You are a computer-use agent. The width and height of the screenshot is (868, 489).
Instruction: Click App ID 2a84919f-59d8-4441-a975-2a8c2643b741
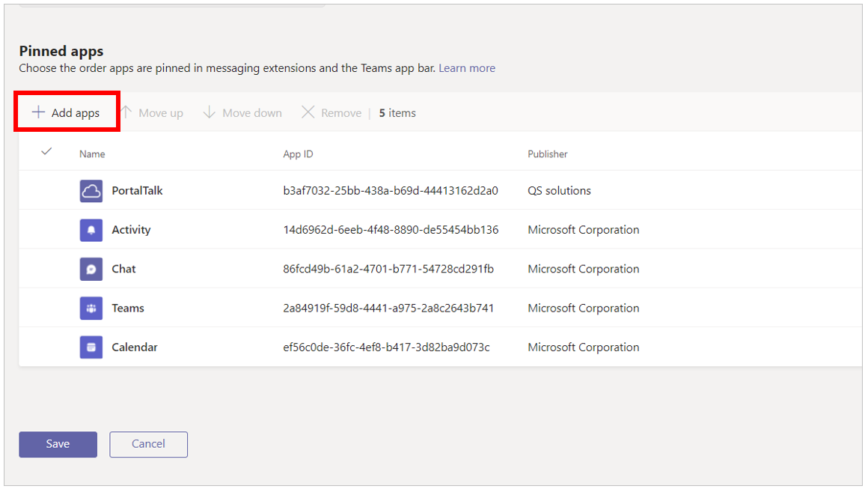pyautogui.click(x=388, y=308)
